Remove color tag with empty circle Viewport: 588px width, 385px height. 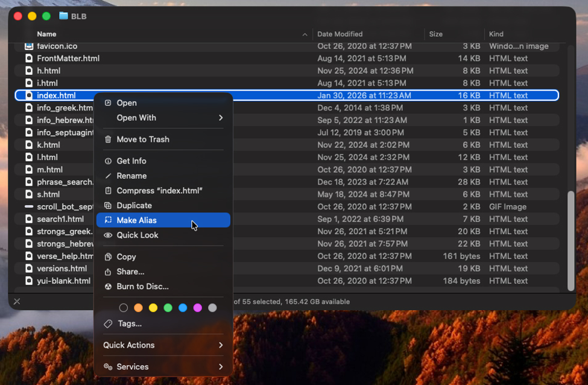[x=124, y=308]
